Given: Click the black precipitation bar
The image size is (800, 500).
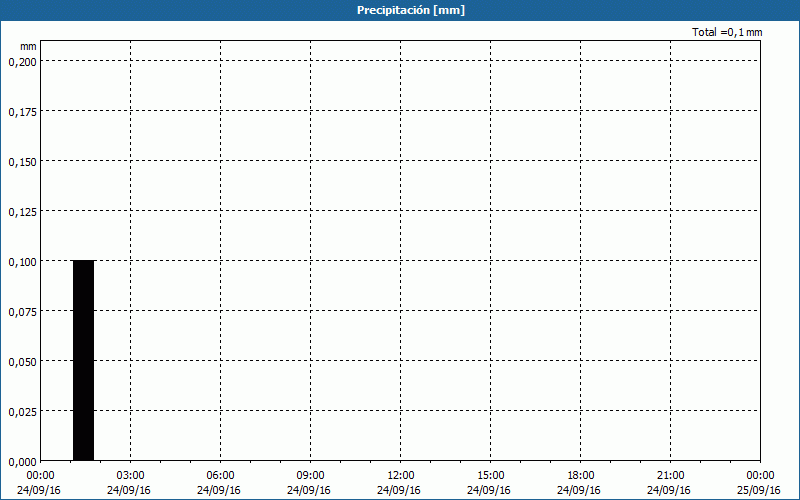Looking at the screenshot, I should click(x=83, y=360).
